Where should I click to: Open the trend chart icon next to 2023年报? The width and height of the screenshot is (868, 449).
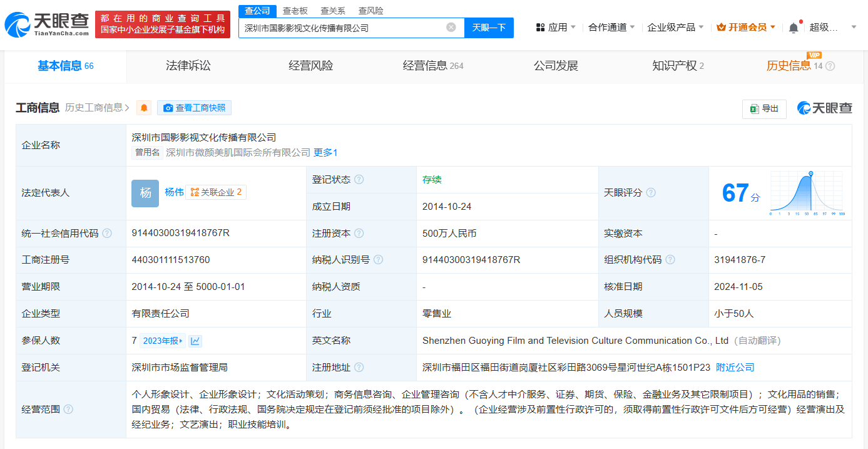[x=195, y=341]
